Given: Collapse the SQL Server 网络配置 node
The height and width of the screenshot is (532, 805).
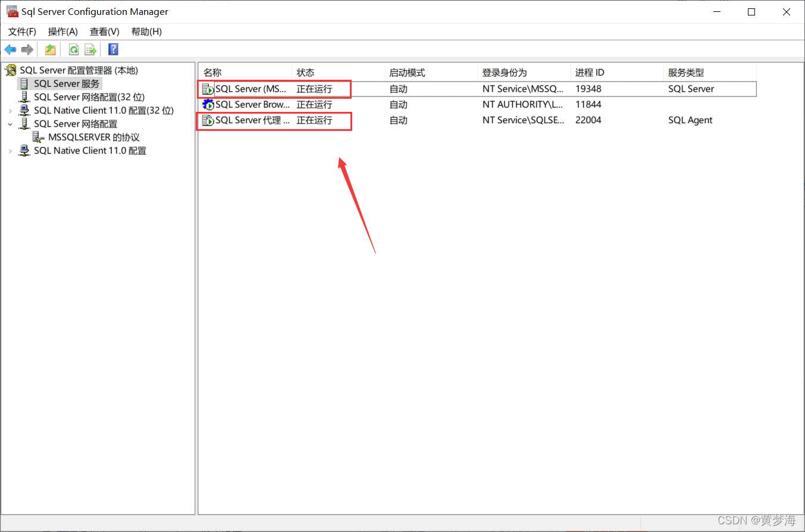Looking at the screenshot, I should pyautogui.click(x=10, y=124).
